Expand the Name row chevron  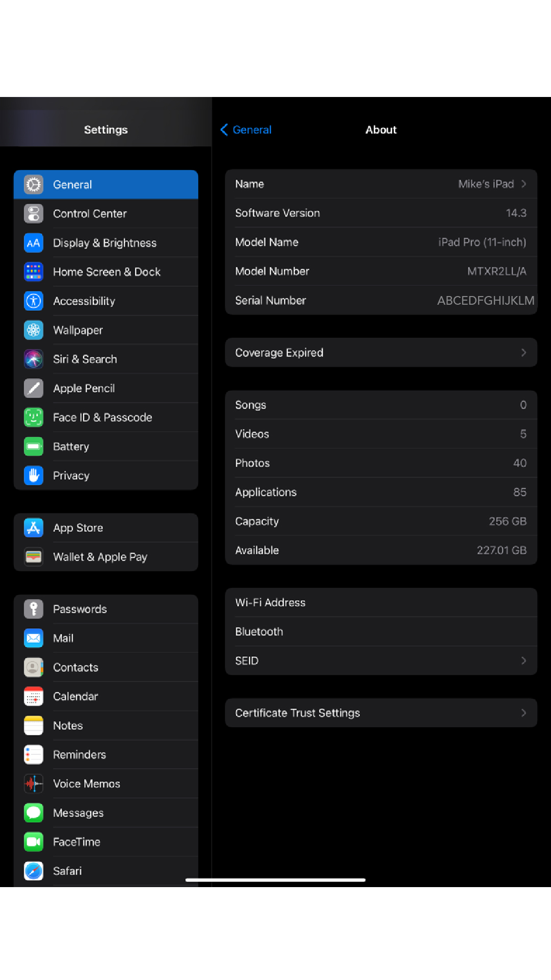coord(524,184)
